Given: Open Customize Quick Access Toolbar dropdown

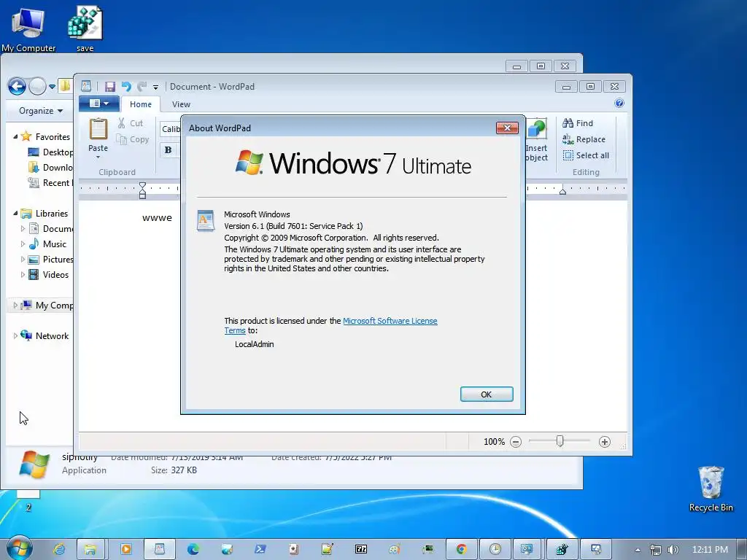Looking at the screenshot, I should [x=155, y=87].
